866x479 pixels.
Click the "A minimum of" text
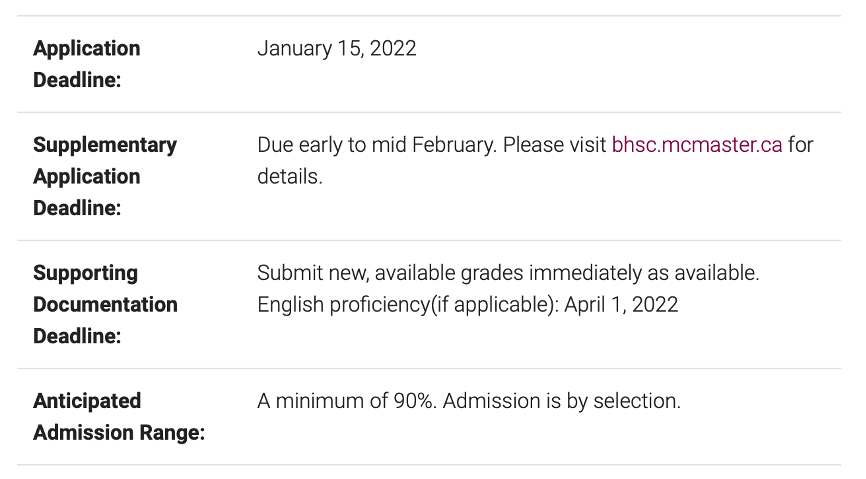coord(323,401)
